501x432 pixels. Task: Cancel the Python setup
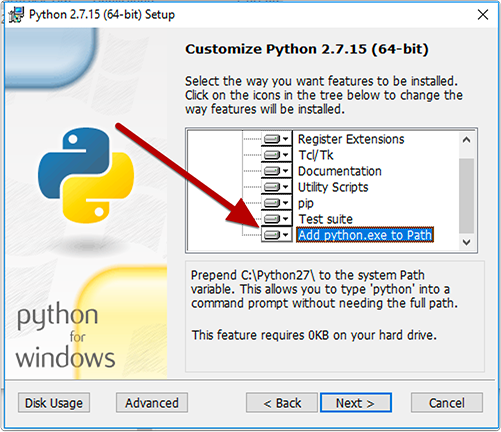pyautogui.click(x=447, y=403)
